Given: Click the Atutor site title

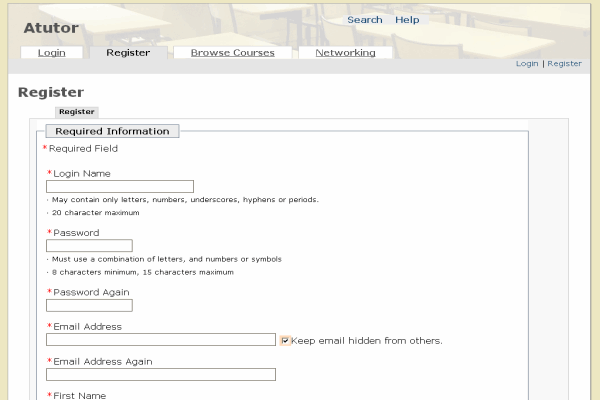Looking at the screenshot, I should coord(51,28).
